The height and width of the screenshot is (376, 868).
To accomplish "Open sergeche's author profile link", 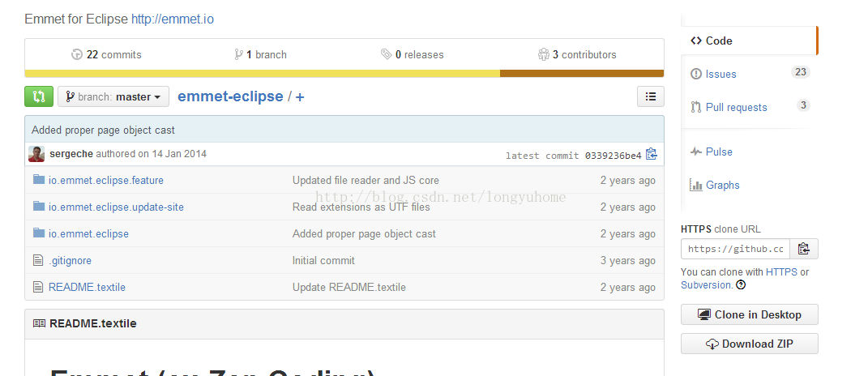I will pyautogui.click(x=71, y=153).
